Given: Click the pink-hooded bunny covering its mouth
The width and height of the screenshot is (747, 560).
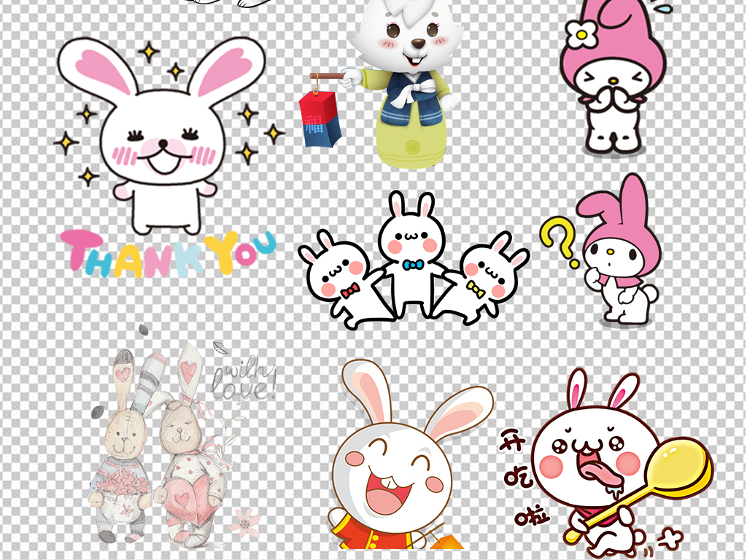Looking at the screenshot, I should pyautogui.click(x=614, y=77).
